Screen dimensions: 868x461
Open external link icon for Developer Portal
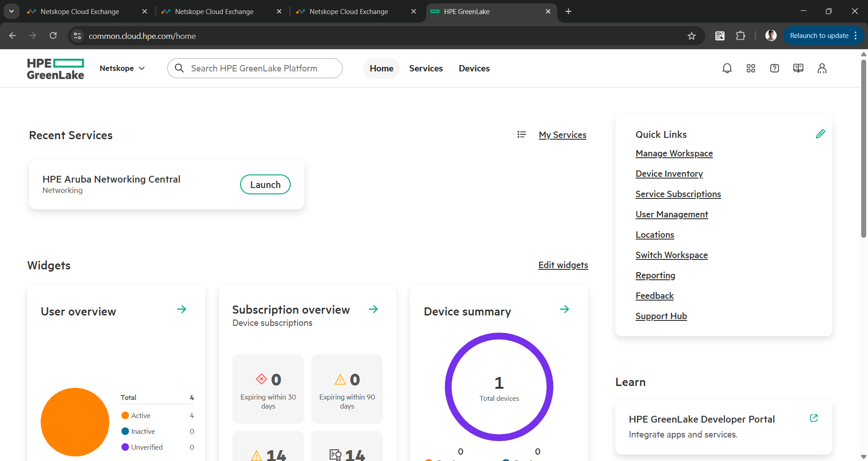(x=814, y=418)
